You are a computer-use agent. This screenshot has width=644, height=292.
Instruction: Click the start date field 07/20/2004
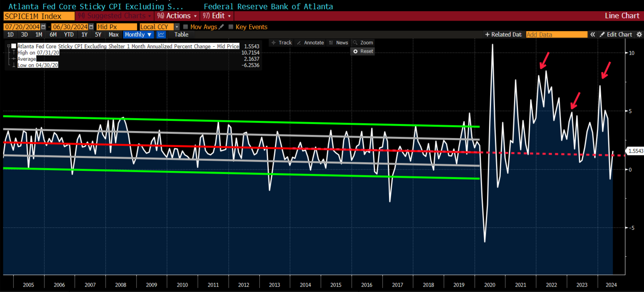(x=22, y=27)
